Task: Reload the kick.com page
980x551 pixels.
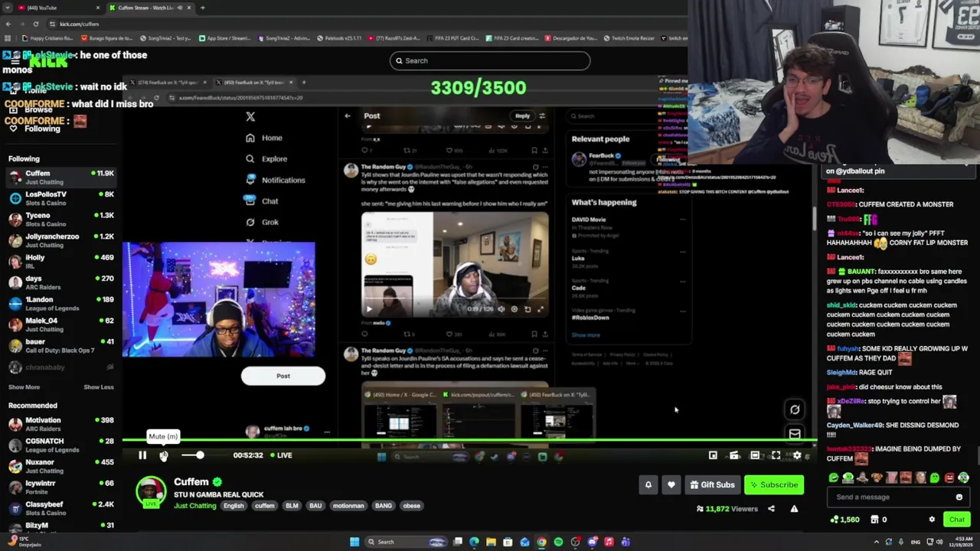Action: pyautogui.click(x=35, y=24)
